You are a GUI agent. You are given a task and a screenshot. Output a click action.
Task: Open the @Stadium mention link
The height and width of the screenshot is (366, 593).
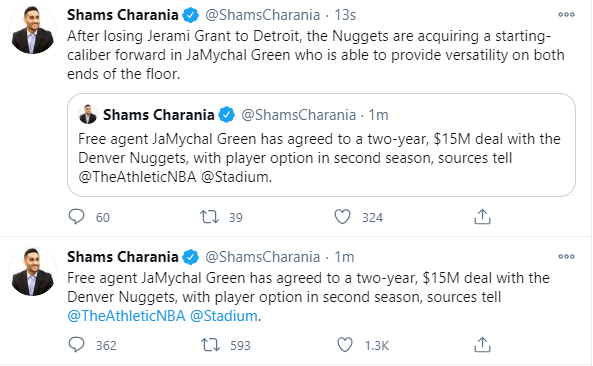224,316
